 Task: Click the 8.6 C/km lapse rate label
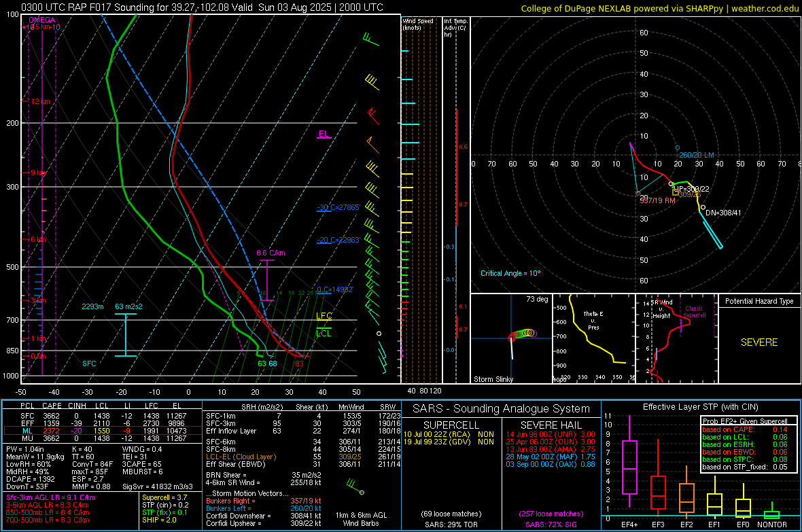tap(271, 253)
